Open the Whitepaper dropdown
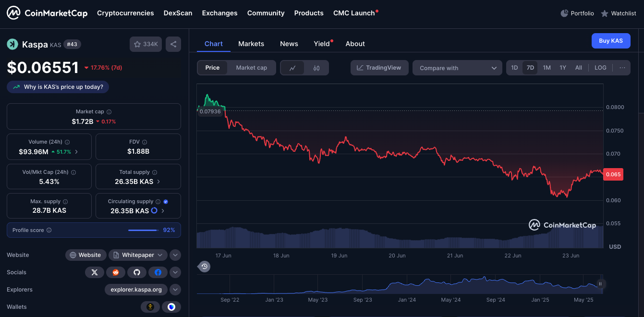Image resolution: width=644 pixels, height=317 pixels. [138, 255]
